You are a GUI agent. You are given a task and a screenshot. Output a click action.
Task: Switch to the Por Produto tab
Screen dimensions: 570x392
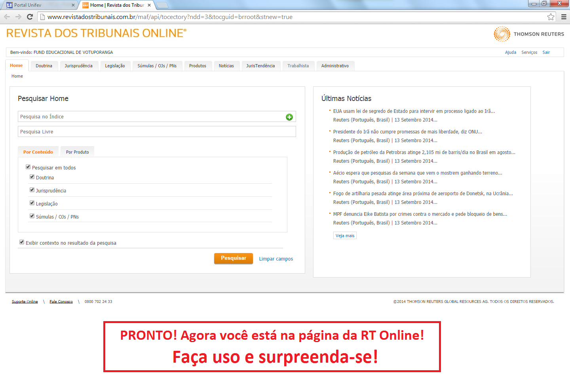(77, 152)
